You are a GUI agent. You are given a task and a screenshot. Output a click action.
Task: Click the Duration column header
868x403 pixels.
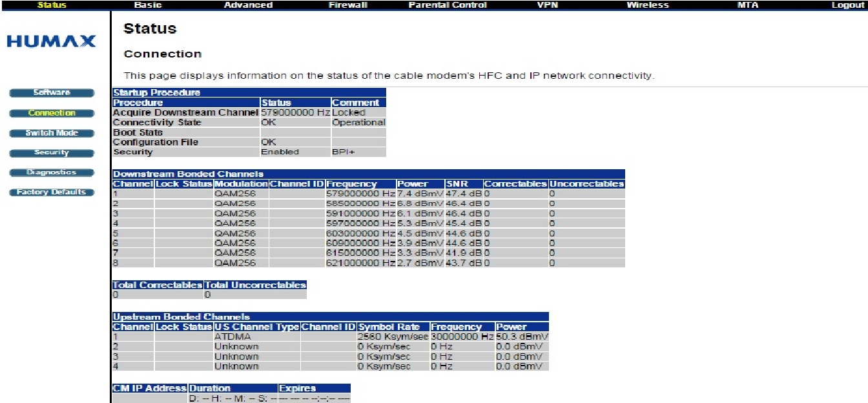pyautogui.click(x=232, y=388)
